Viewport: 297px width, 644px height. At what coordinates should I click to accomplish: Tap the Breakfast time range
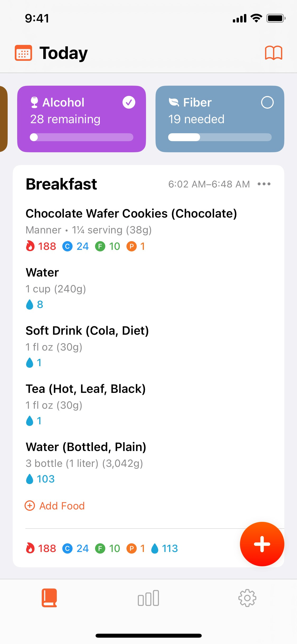[x=209, y=184]
